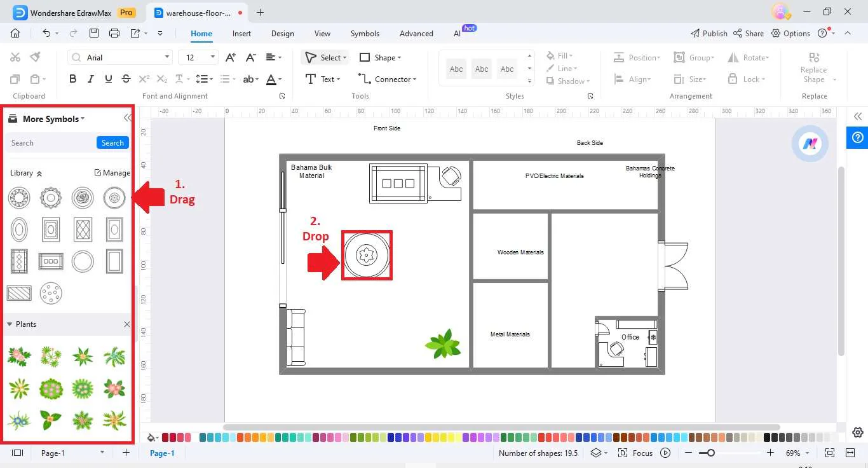Screen dimensions: 868x468
Task: Expand the right panel with the double chevron
Action: click(x=858, y=116)
